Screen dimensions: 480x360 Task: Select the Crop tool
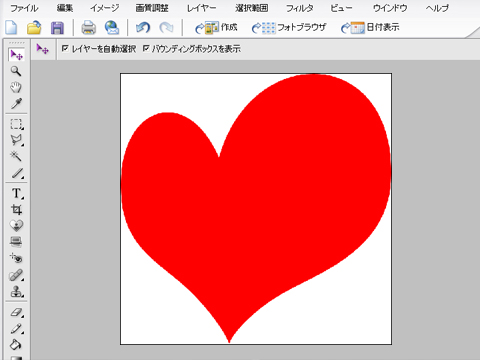pos(16,209)
